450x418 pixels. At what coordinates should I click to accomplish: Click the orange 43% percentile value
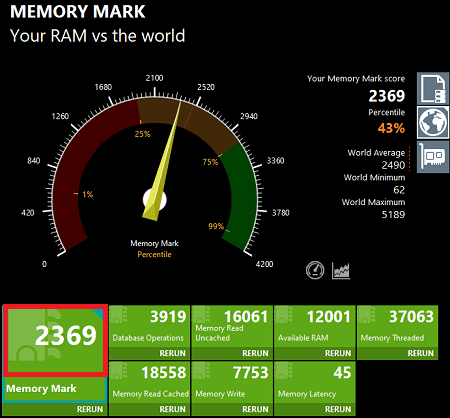tap(391, 128)
